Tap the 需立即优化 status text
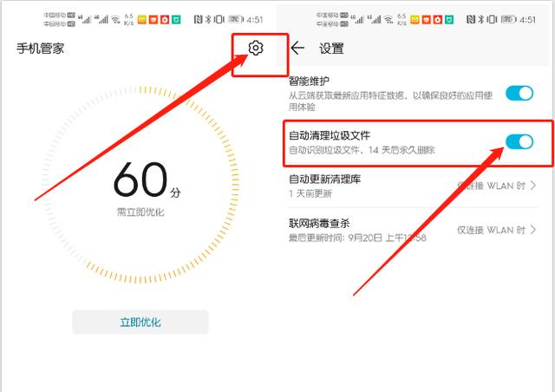The height and width of the screenshot is (392, 555). coord(140,212)
